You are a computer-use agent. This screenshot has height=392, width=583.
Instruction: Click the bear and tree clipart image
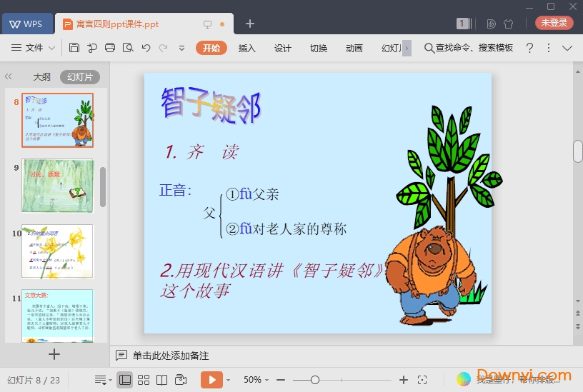444,216
